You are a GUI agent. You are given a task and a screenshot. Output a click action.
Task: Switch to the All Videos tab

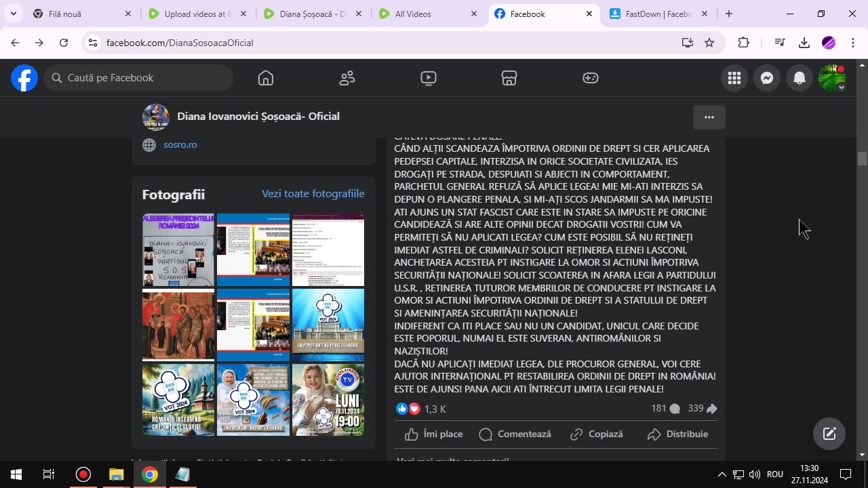click(429, 14)
